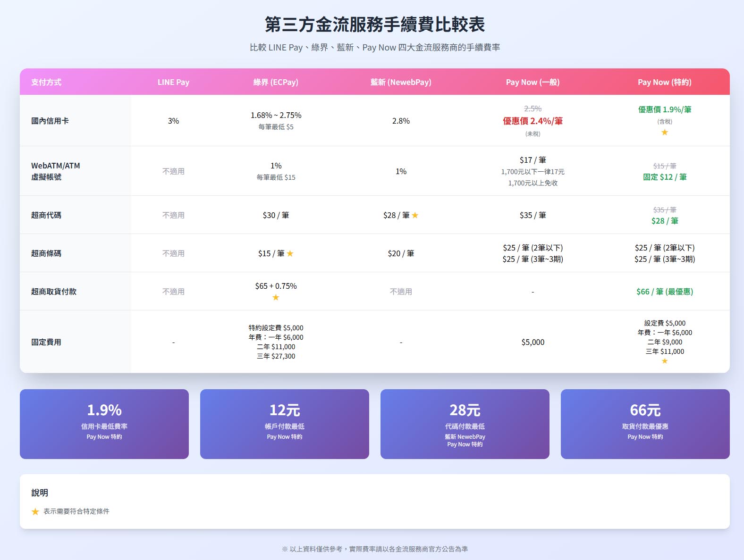Click the 藍新 (NewebPay) column header
744x560 pixels.
click(x=401, y=82)
